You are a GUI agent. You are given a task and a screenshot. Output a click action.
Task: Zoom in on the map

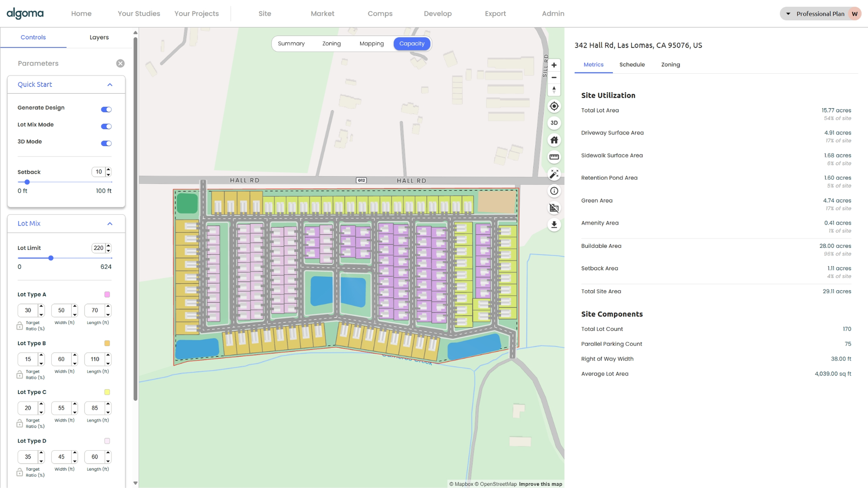(554, 65)
